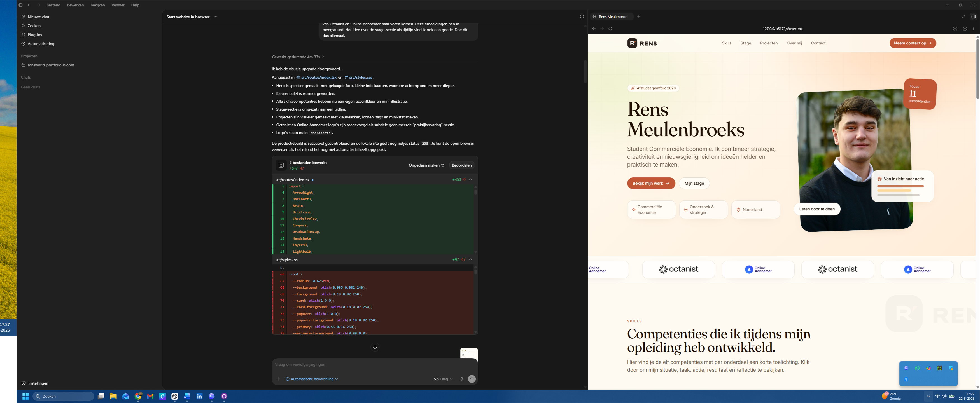Open LinkedIn from the taskbar
The image size is (980, 403).
click(199, 396)
